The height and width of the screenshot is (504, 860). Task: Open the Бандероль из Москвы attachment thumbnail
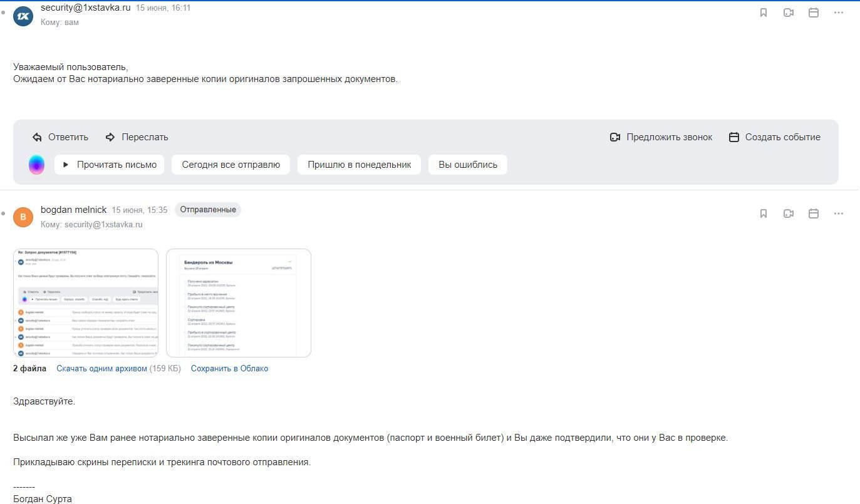(239, 303)
